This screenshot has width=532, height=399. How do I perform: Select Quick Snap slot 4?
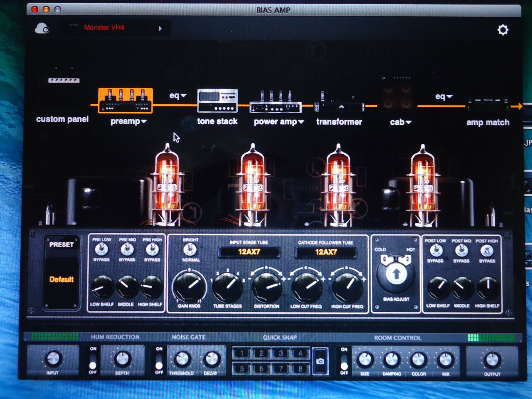pyautogui.click(x=300, y=354)
